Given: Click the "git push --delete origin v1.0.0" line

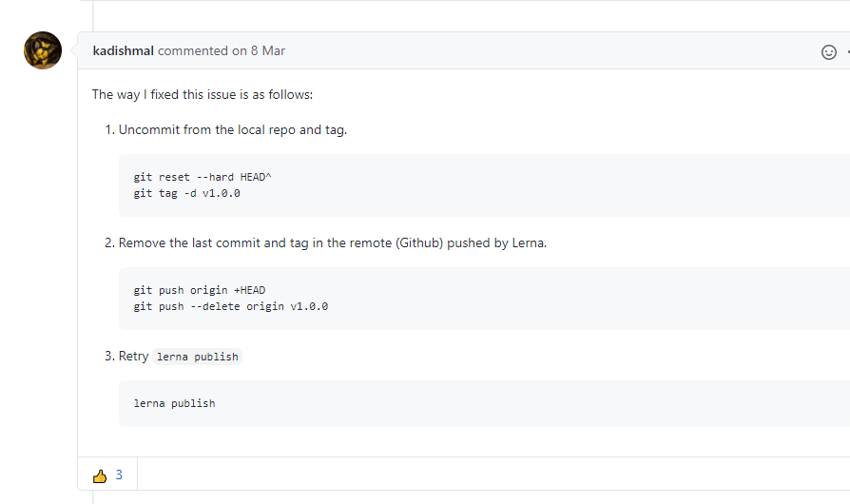Looking at the screenshot, I should 231,306.
